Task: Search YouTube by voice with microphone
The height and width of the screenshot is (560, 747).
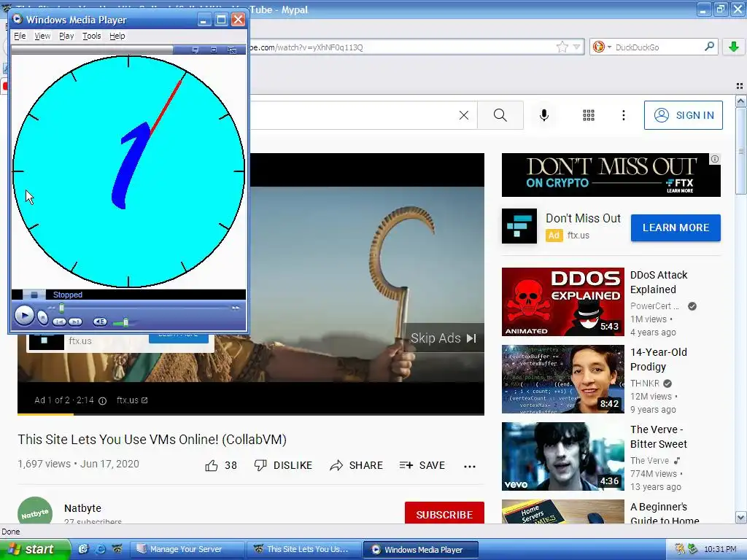Action: click(544, 115)
